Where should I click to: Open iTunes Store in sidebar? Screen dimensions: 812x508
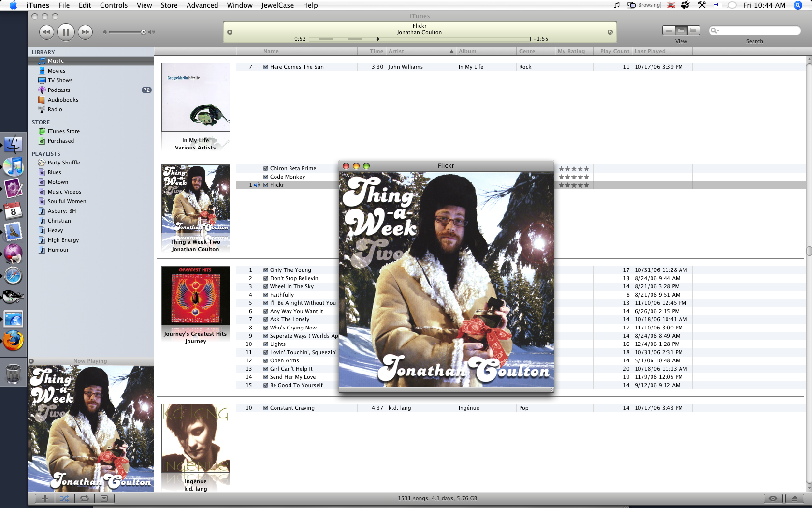coord(91,131)
